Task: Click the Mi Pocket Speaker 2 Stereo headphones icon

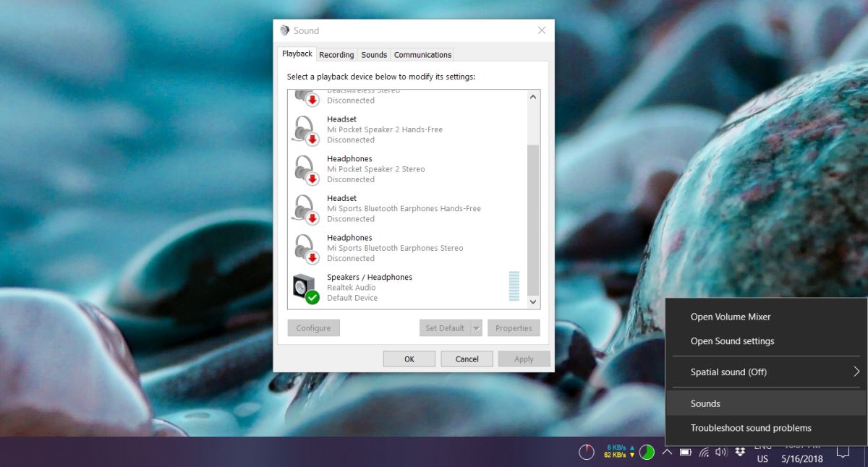Action: coord(305,170)
